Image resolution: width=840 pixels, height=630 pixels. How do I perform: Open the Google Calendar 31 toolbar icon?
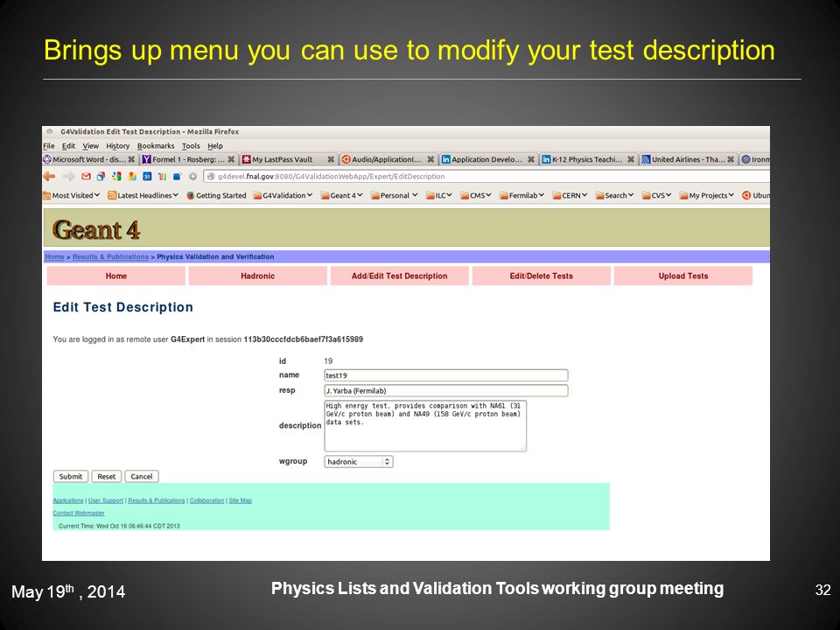147,176
